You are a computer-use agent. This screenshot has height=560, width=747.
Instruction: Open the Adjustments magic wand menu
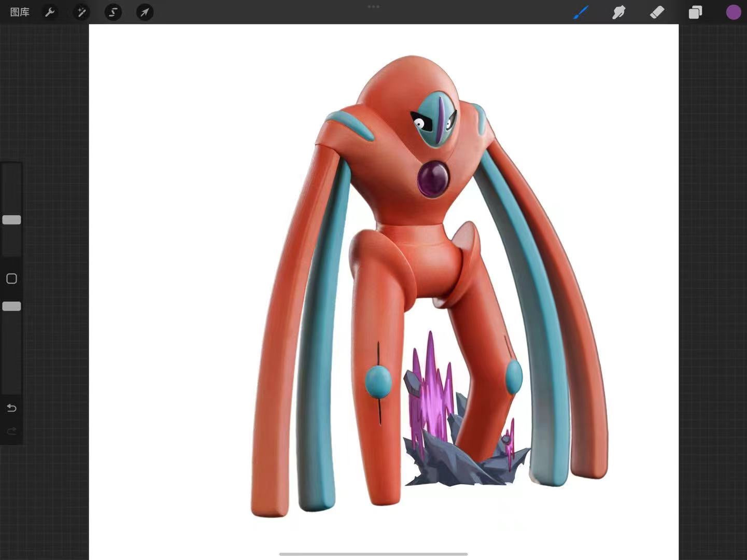(81, 12)
